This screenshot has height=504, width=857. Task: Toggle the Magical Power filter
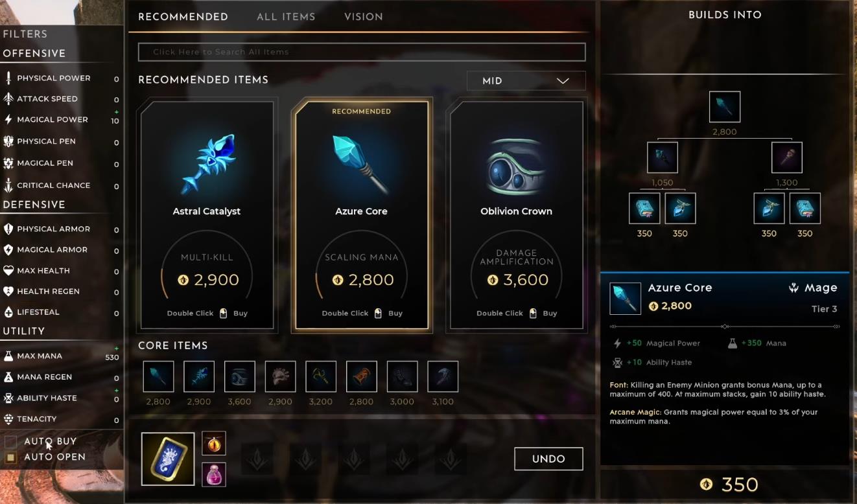(x=62, y=120)
